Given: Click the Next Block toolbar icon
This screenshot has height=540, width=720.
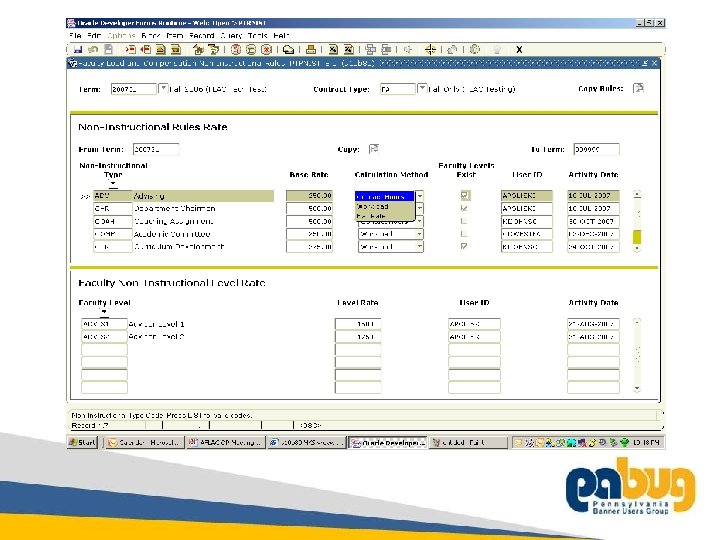Looking at the screenshot, I should click(x=213, y=49).
